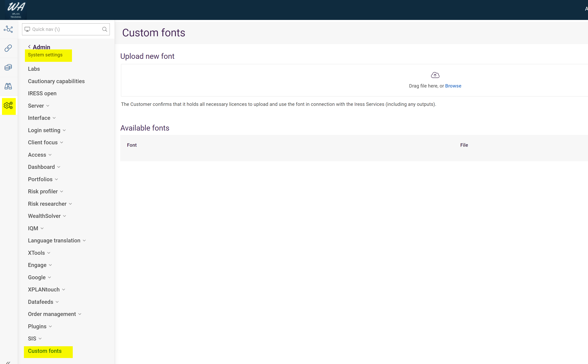This screenshot has height=364, width=588.
Task: Select Cautionary capabilities menu item
Action: click(x=56, y=81)
